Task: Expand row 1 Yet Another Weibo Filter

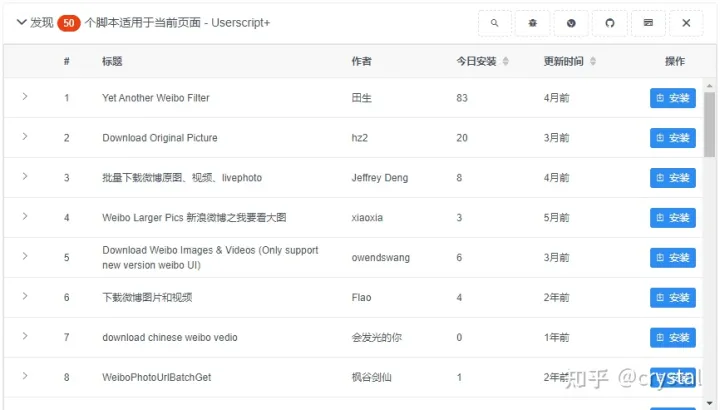Action: [25, 97]
